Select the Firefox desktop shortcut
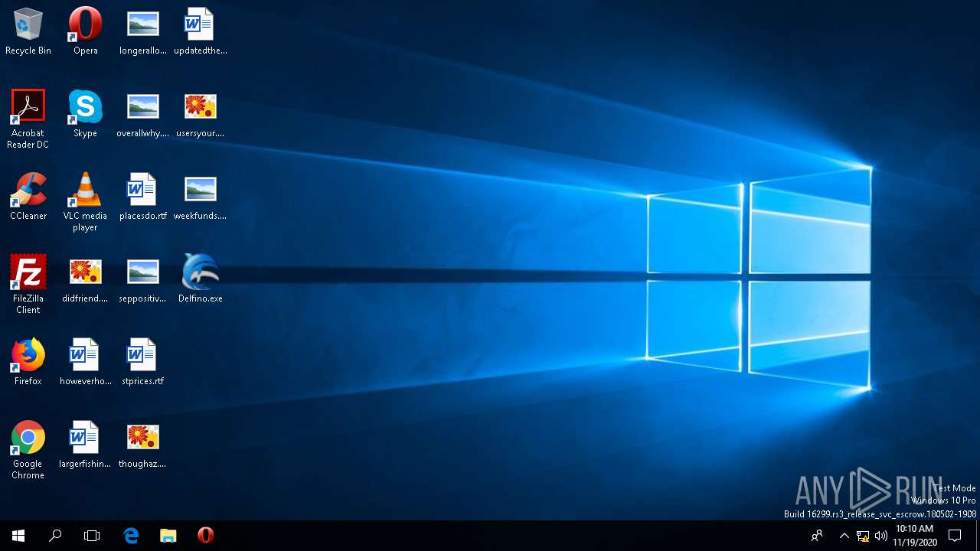The height and width of the screenshot is (551, 980). 28,362
